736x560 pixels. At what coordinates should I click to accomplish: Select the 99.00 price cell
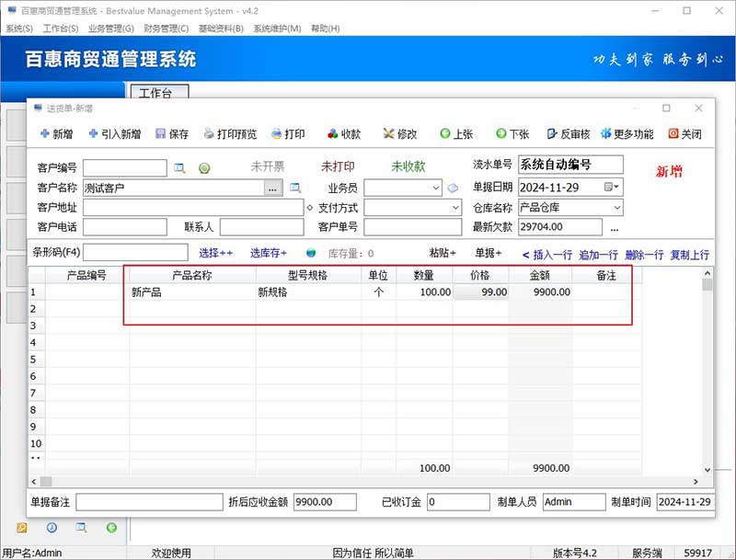point(480,292)
